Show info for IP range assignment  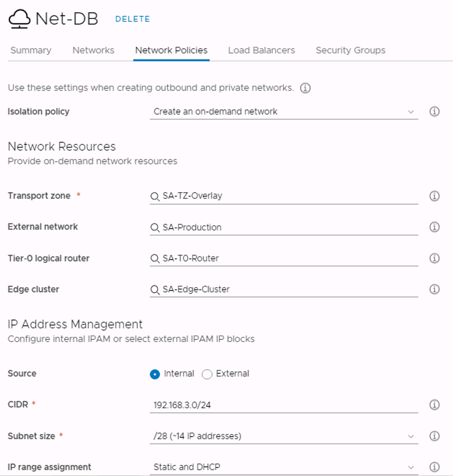(x=434, y=467)
